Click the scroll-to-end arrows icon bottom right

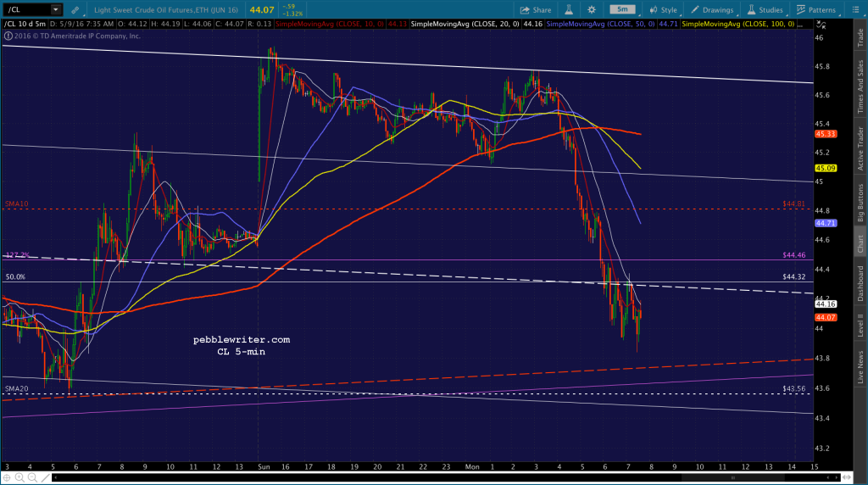[847, 477]
